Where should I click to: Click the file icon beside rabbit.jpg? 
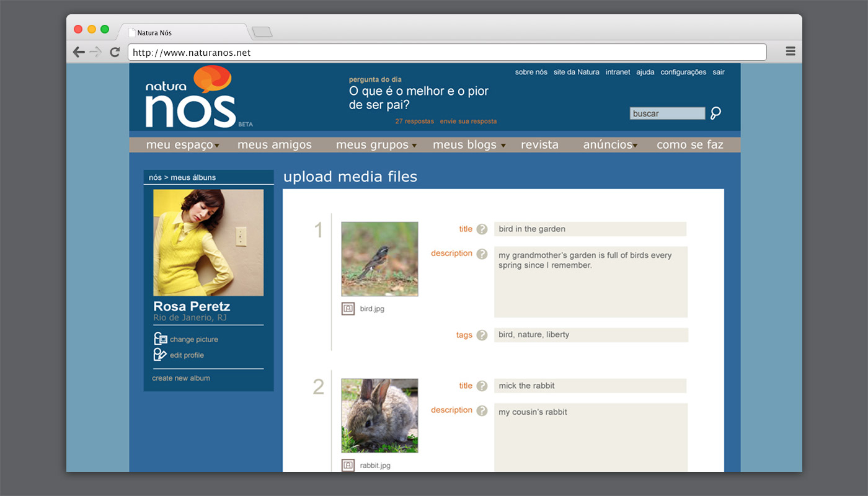(x=348, y=465)
